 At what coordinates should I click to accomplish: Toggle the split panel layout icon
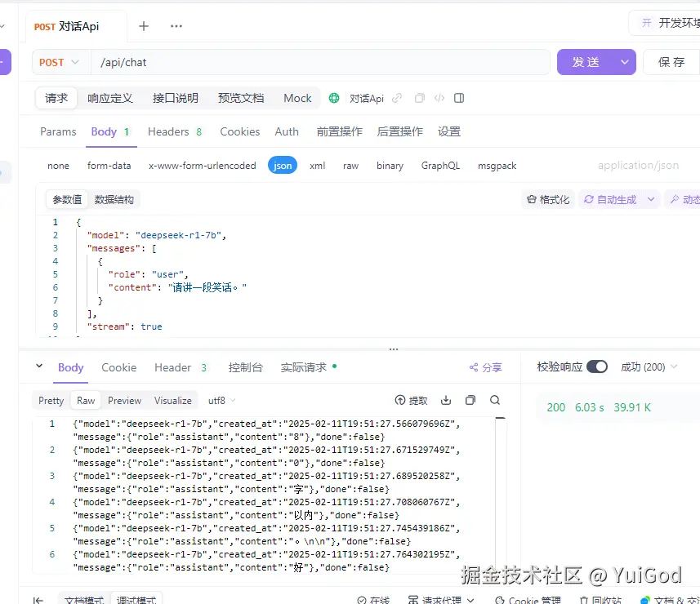[459, 98]
